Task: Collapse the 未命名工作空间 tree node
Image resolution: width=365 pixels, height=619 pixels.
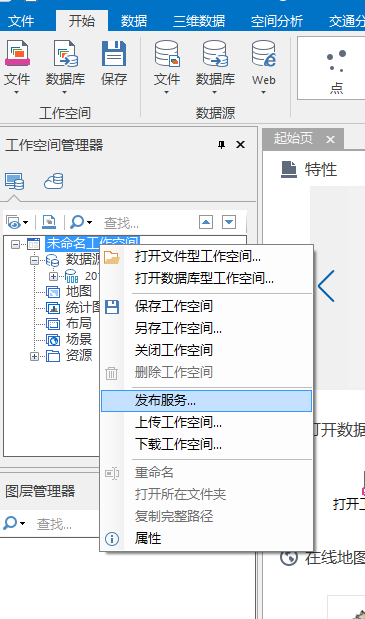Action: point(15,244)
